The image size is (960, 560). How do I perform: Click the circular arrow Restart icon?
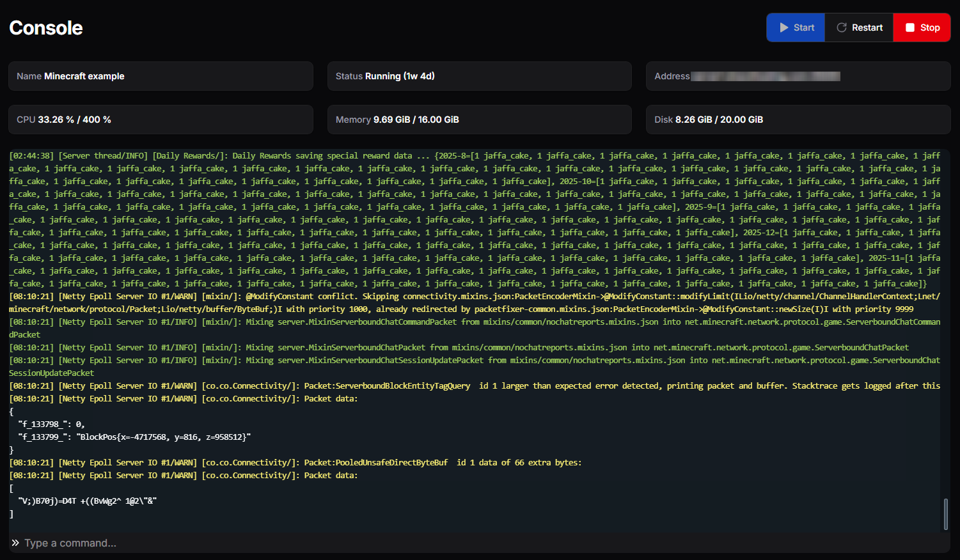[x=842, y=27]
